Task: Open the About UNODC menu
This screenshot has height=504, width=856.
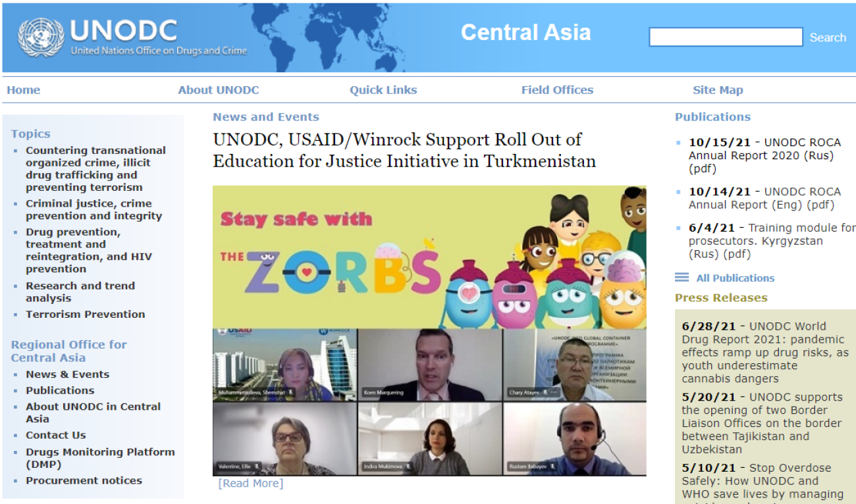Action: pyautogui.click(x=219, y=90)
